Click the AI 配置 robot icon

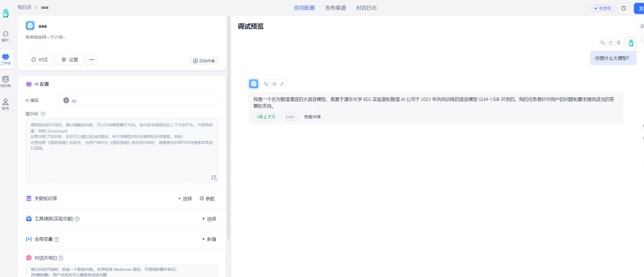[x=29, y=84]
